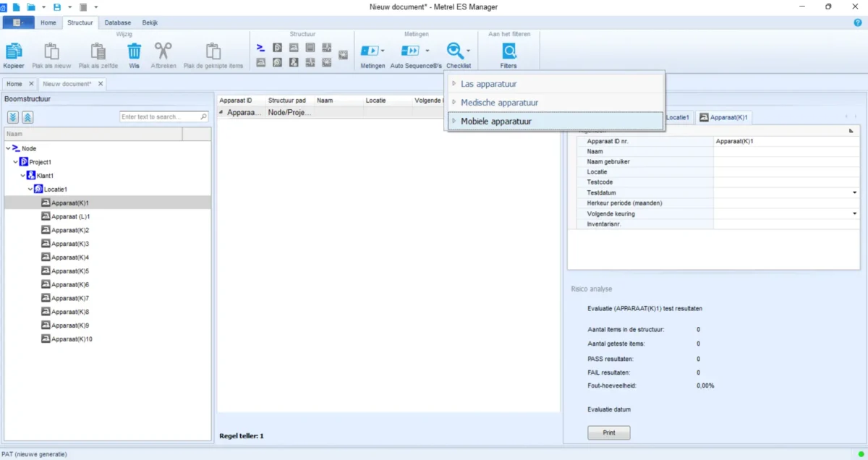Click the Wis delete trash icon
Image resolution: width=868 pixels, height=460 pixels.
point(134,51)
